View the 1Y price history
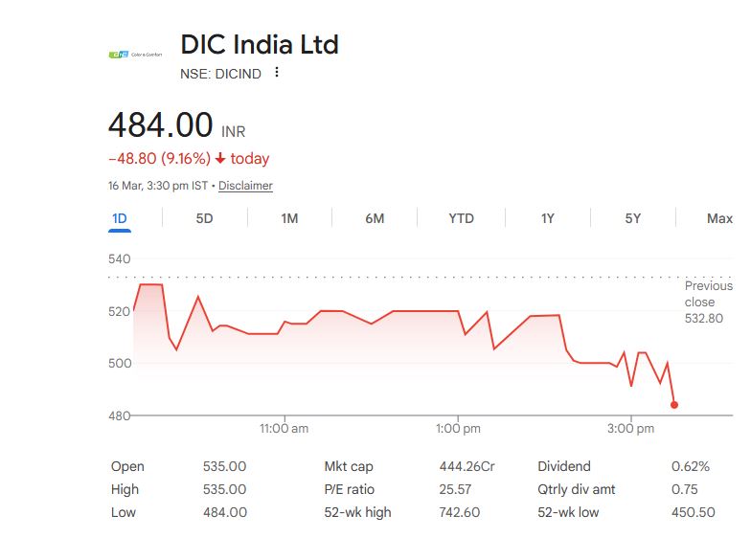This screenshot has height=560, width=751. tap(547, 218)
